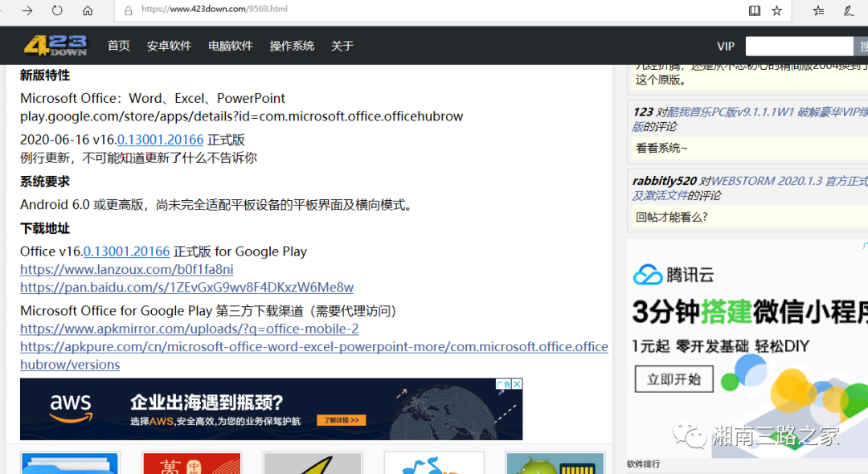
Task: Reload the page with refresh icon
Action: click(x=57, y=10)
